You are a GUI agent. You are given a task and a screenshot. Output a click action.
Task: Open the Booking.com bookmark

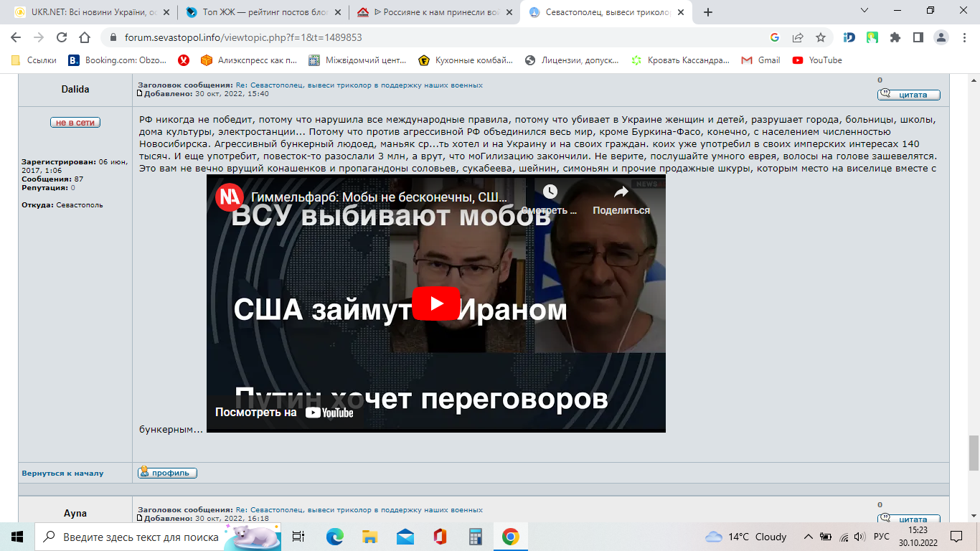(x=118, y=60)
